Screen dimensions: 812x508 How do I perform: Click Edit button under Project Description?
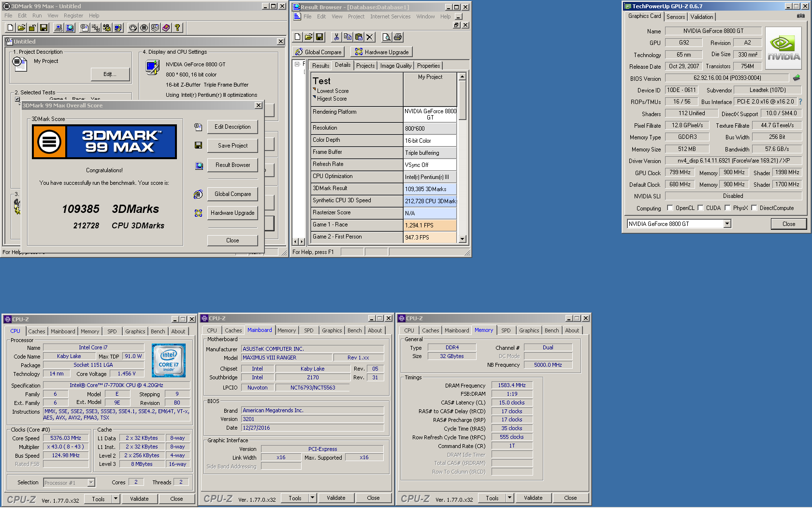[x=110, y=74]
